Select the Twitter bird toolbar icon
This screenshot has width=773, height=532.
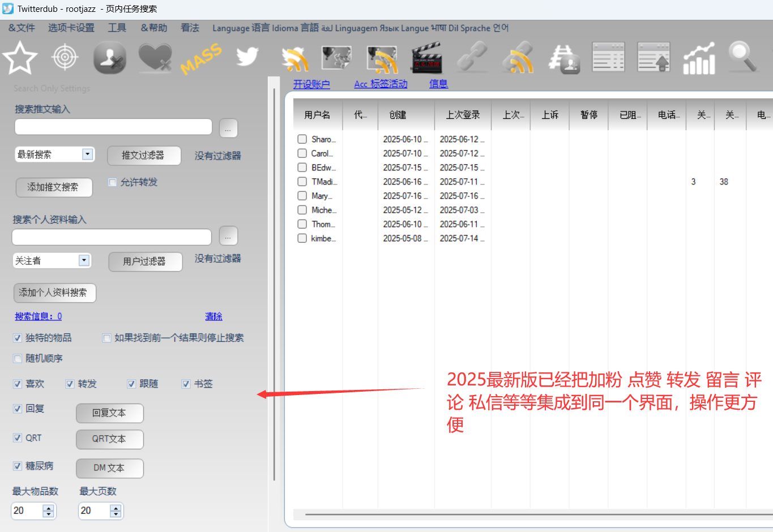pyautogui.click(x=246, y=57)
